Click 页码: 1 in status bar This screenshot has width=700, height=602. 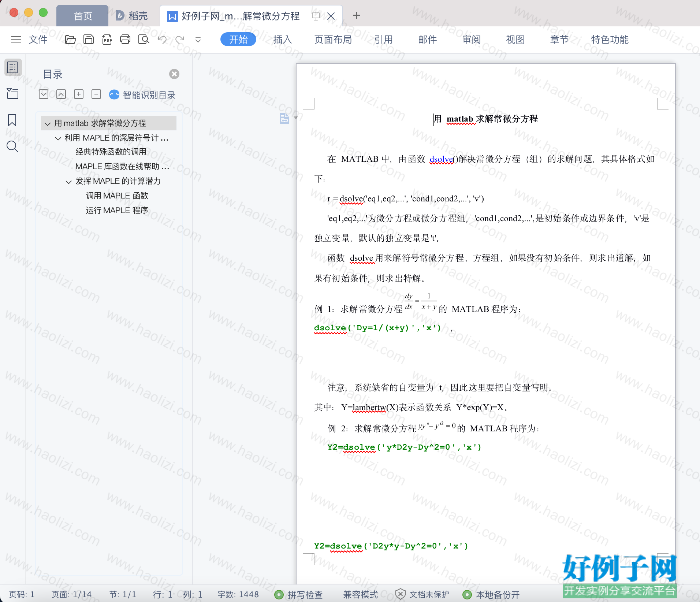(x=22, y=594)
